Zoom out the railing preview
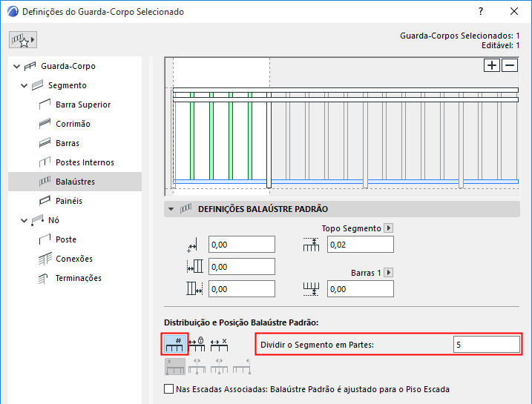This screenshot has width=532, height=404. point(510,65)
